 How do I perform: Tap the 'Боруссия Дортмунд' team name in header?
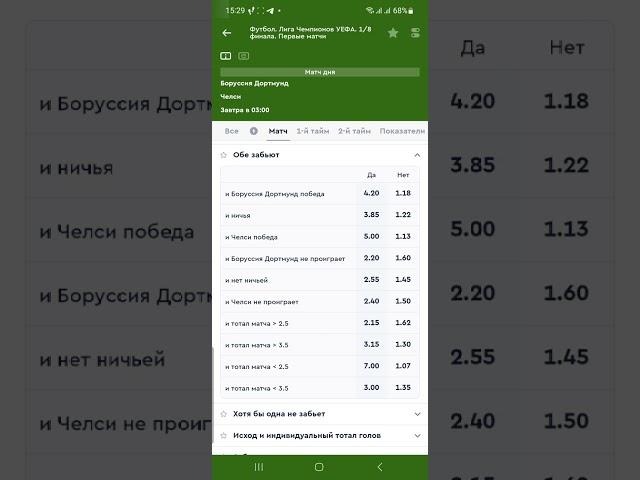(254, 83)
